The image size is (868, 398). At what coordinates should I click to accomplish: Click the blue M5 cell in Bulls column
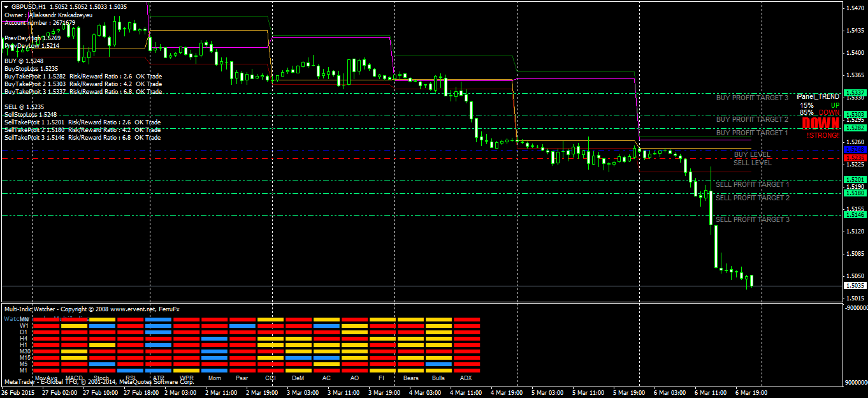tap(438, 364)
